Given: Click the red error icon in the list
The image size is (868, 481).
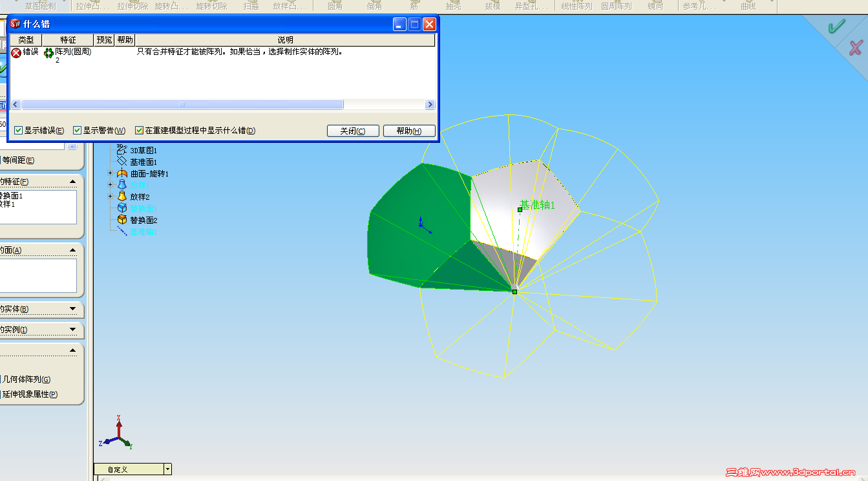Looking at the screenshot, I should point(16,52).
